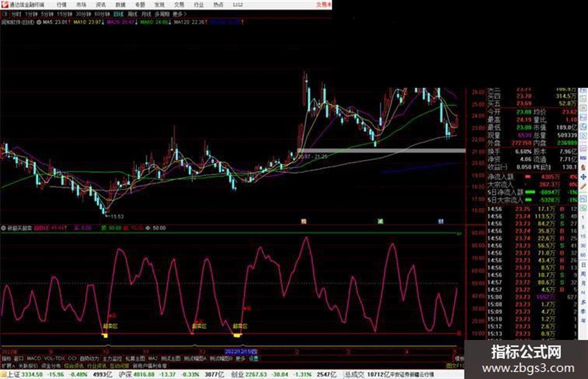Select the 日线 daily period
588x379 pixels.
118,14
